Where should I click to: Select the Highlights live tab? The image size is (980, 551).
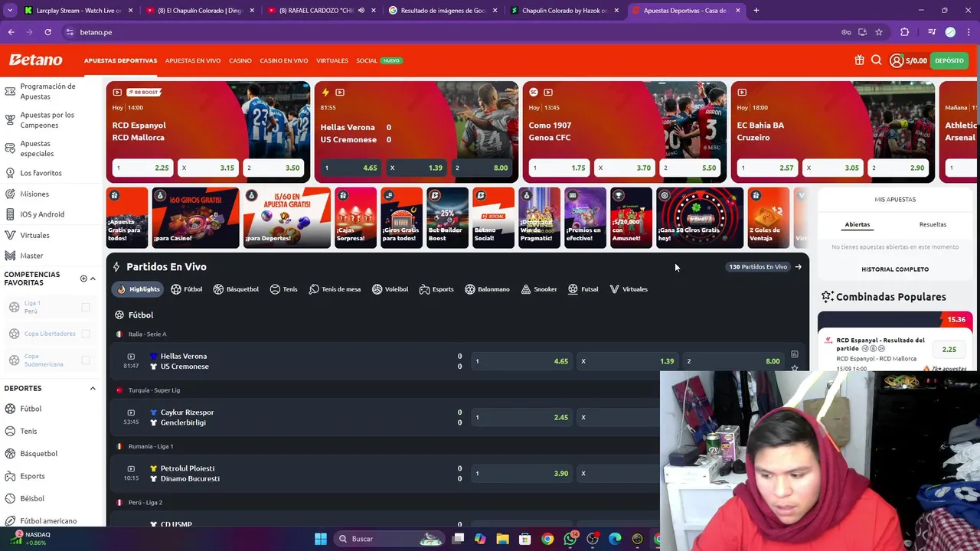click(x=139, y=289)
